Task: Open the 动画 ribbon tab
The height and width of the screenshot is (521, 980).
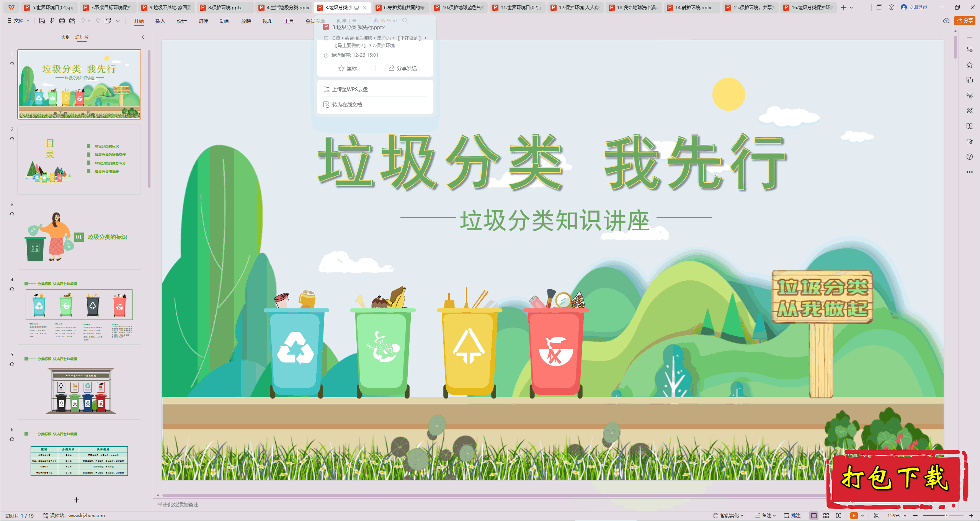Action: pos(224,21)
